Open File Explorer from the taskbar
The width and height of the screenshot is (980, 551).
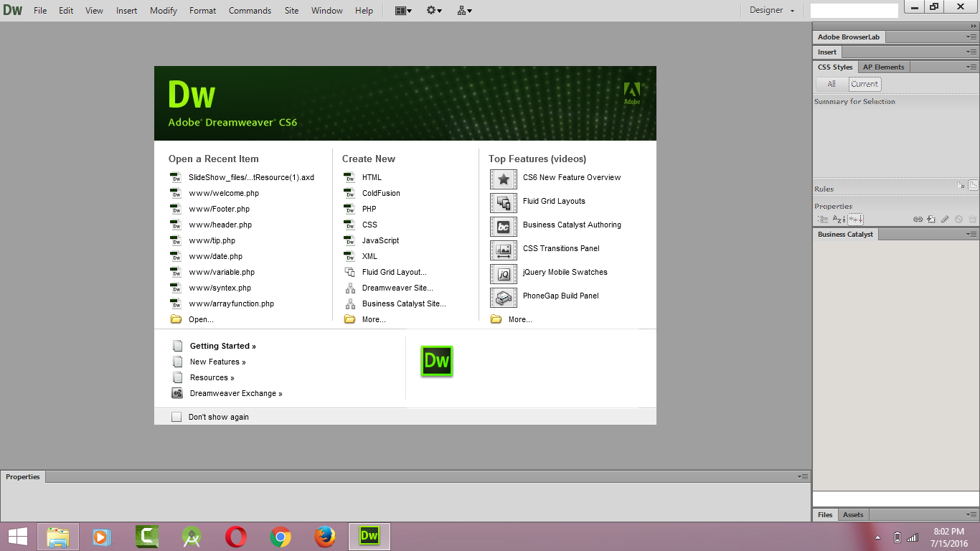58,537
